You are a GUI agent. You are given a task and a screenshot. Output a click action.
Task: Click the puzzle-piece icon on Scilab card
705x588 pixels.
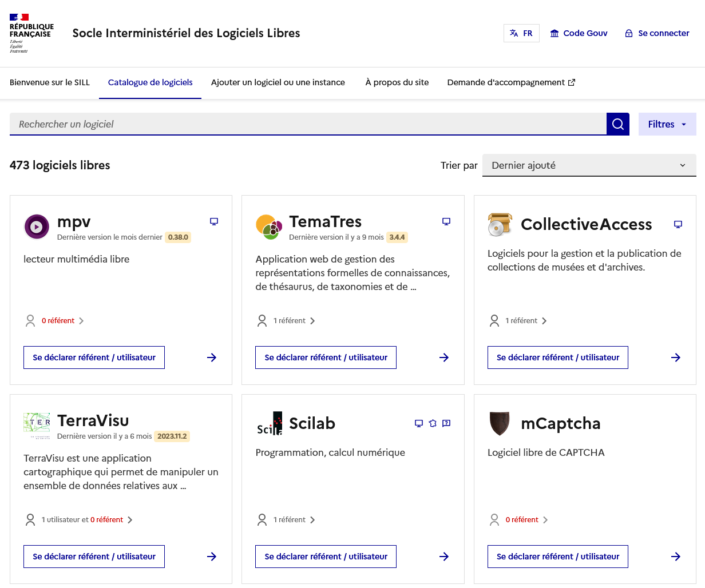coord(433,423)
